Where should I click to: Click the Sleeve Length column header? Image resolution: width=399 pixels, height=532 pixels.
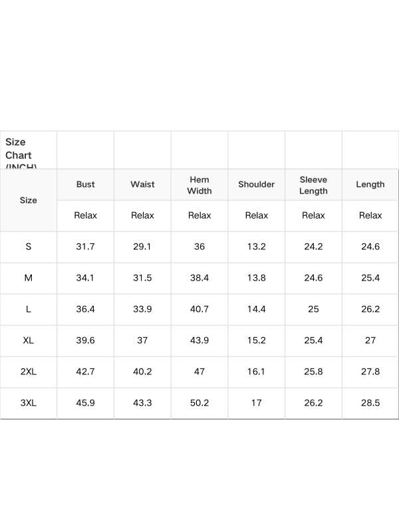click(313, 185)
